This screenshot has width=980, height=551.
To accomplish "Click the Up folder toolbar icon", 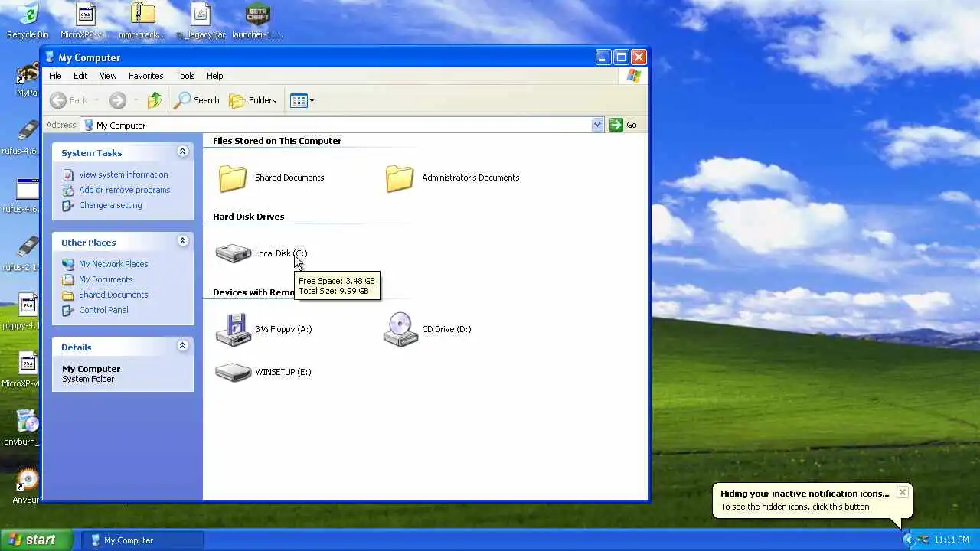I will [155, 100].
